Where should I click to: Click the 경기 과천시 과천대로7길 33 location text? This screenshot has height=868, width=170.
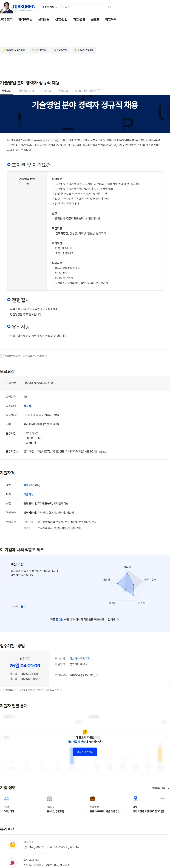click(149, 811)
